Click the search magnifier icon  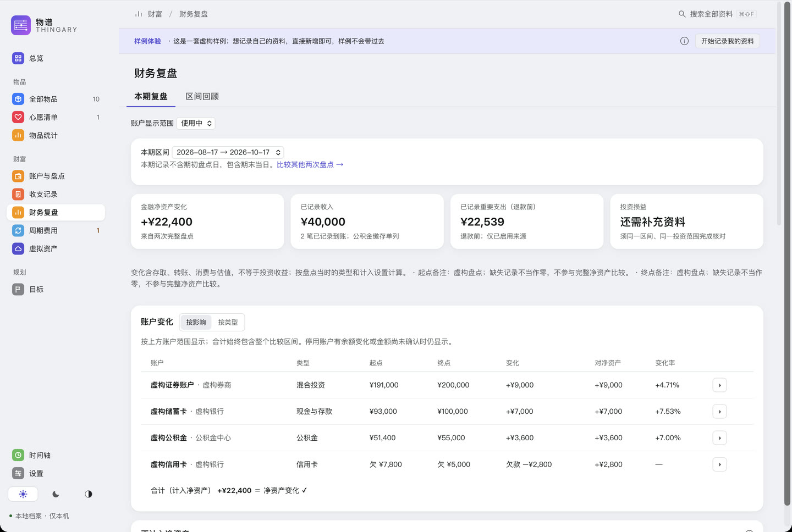(x=682, y=14)
